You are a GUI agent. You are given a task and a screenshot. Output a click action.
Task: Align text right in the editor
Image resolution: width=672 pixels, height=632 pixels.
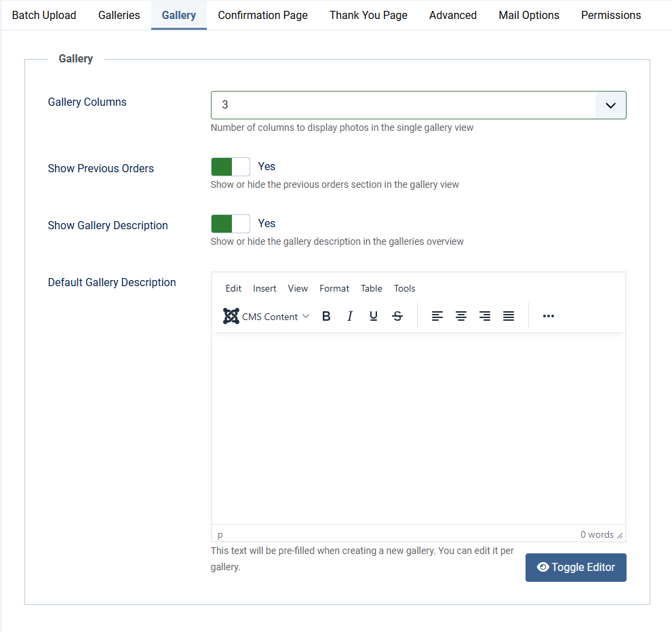click(485, 316)
